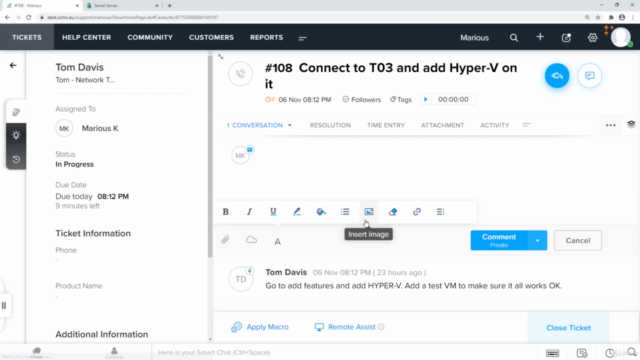The image size is (640, 360).
Task: Click the plus icon to add new
Action: click(540, 37)
